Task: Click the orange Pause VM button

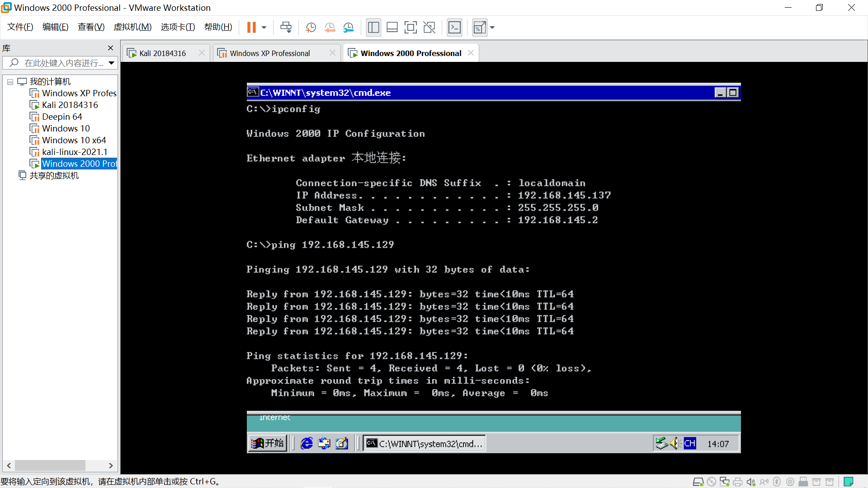Action: click(251, 28)
